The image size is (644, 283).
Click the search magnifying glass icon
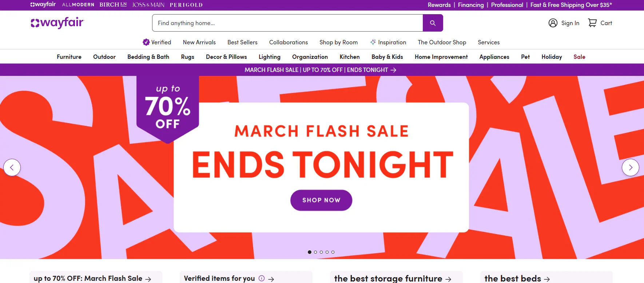click(433, 23)
